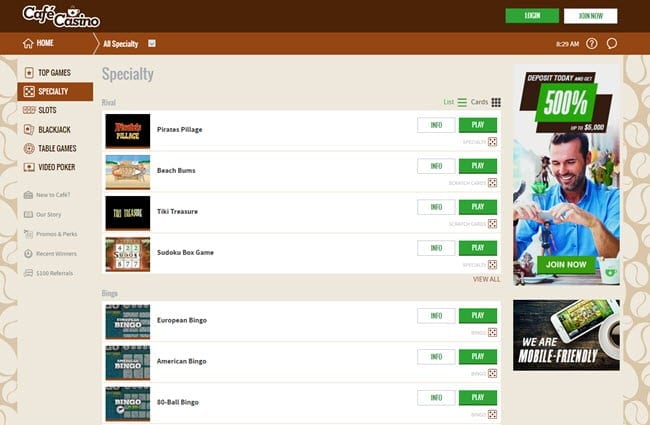650x425 pixels.
Task: Switch to Cards grid view
Action: point(486,102)
